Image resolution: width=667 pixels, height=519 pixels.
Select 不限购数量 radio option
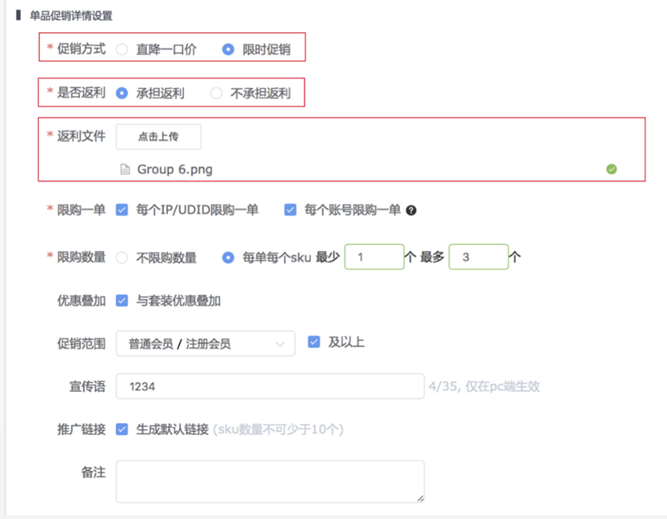(122, 257)
